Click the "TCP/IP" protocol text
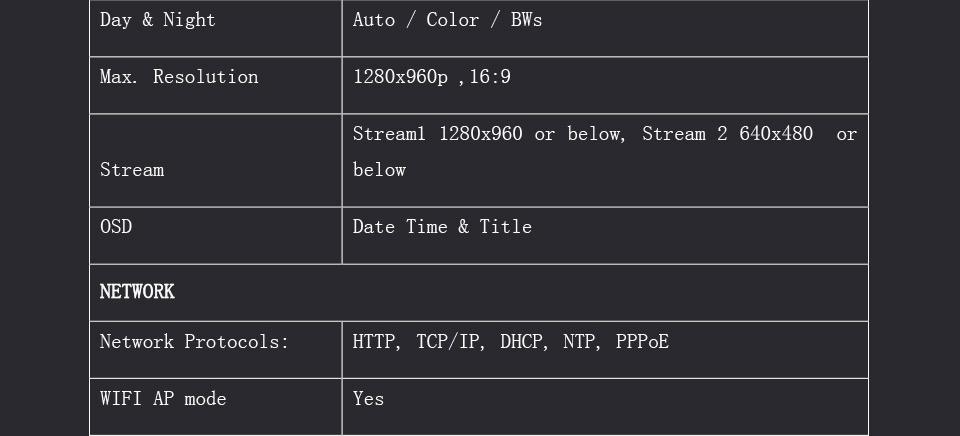This screenshot has width=960, height=436. [x=447, y=342]
